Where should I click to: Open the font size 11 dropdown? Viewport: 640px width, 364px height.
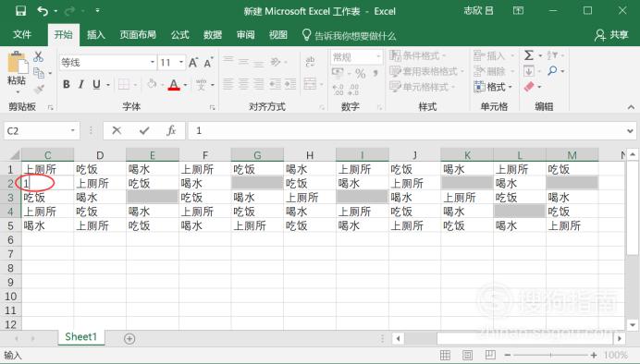point(181,63)
